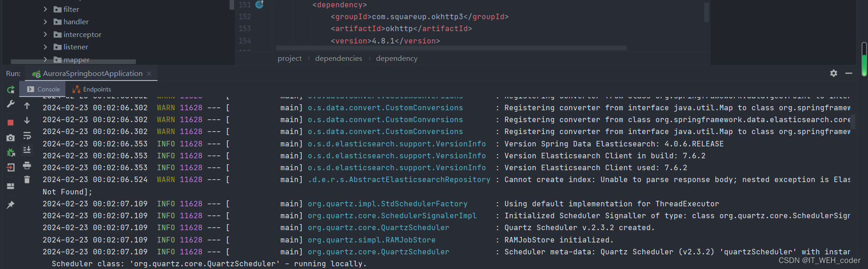Stop the running application red square
Screen dimensions: 868x269
[x=11, y=123]
